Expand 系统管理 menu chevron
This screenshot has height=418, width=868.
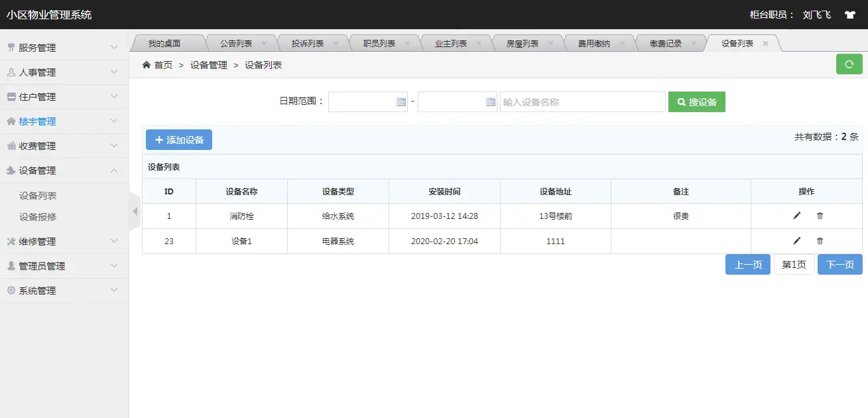pyautogui.click(x=114, y=290)
